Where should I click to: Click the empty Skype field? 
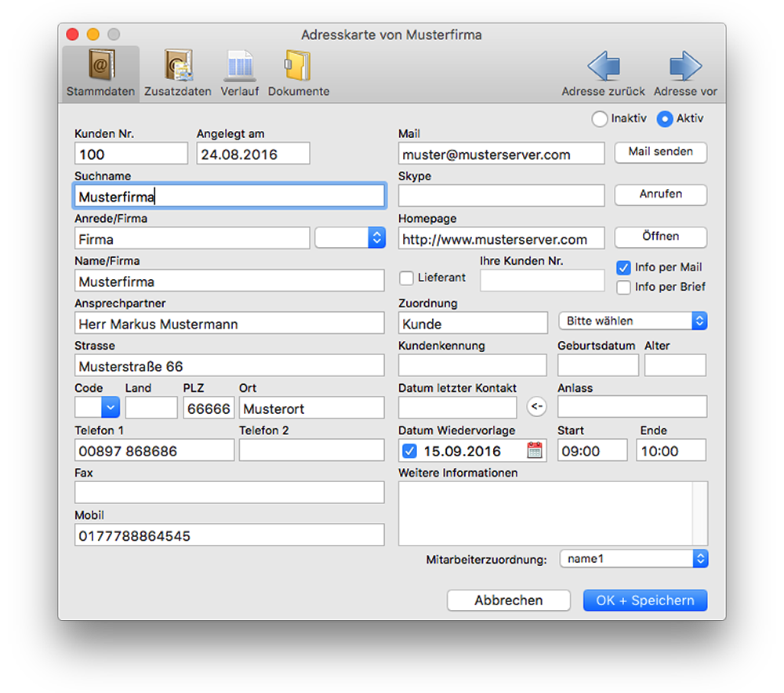point(502,196)
